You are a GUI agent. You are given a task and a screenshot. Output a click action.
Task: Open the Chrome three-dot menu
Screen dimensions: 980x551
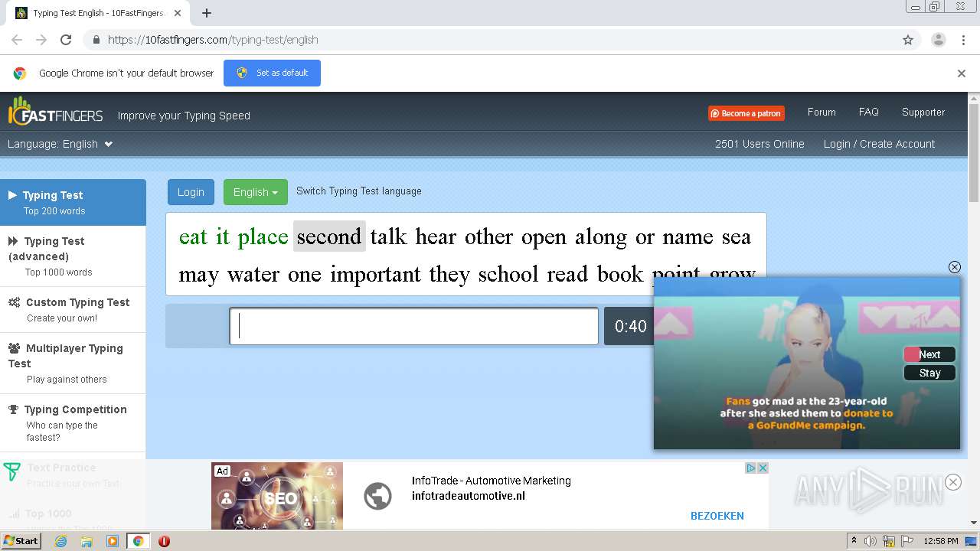click(962, 40)
